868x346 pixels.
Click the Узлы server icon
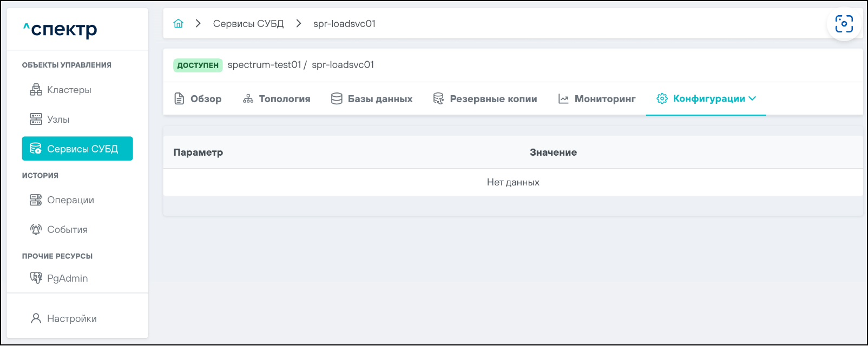click(x=36, y=119)
